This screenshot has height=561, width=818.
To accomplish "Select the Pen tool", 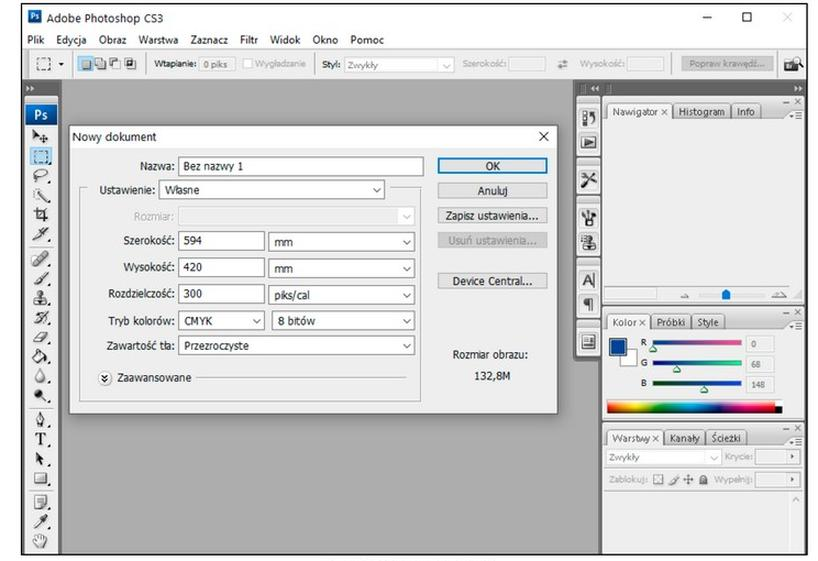I will click(x=41, y=420).
